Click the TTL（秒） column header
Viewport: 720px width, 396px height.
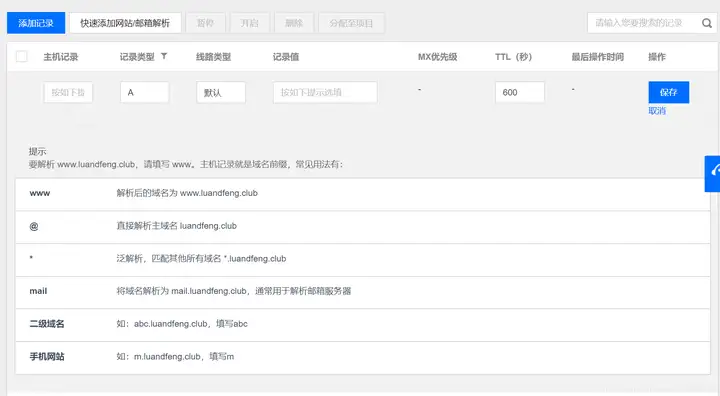(513, 57)
